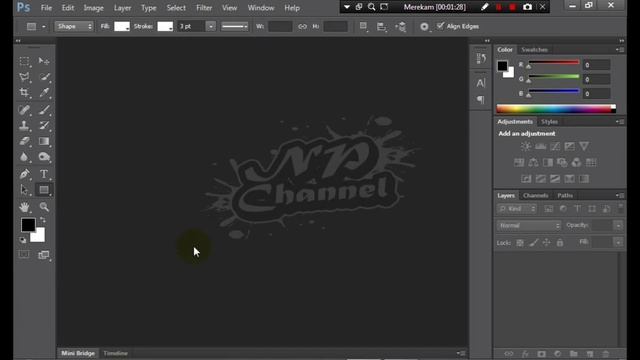Swap foreground and background colors
Viewport: 640px width, 360px height.
coord(43,220)
